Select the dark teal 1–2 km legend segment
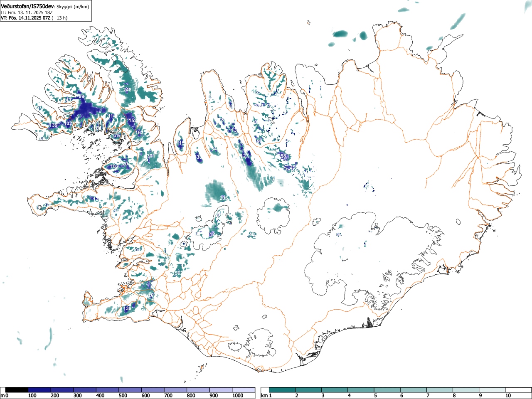The image size is (532, 399). coord(282,390)
